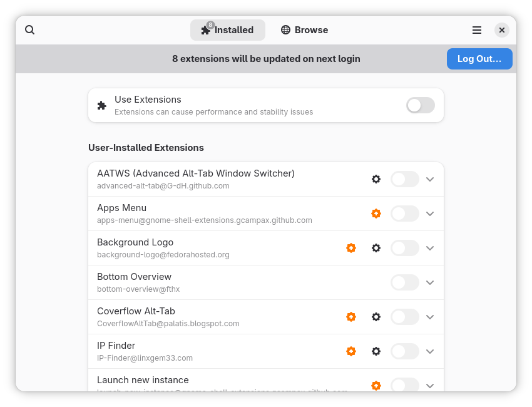532x407 pixels.
Task: Open search with the magnifier icon
Action: (30, 30)
